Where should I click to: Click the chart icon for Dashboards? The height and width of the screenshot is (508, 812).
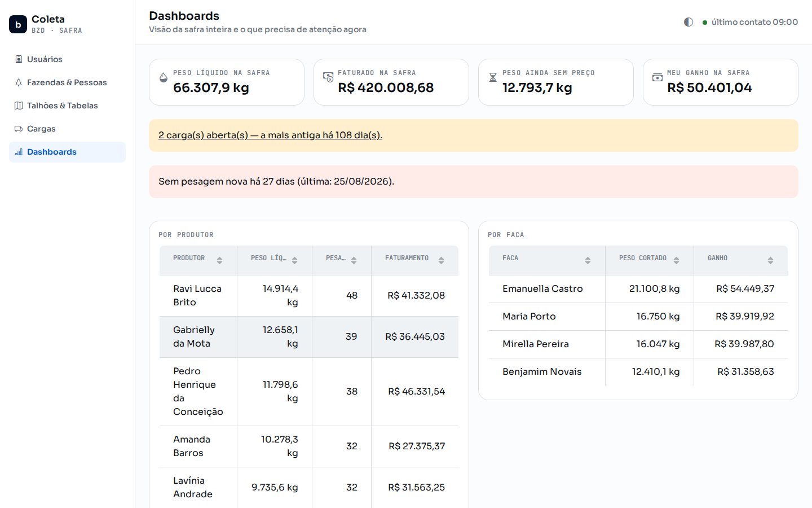point(19,152)
